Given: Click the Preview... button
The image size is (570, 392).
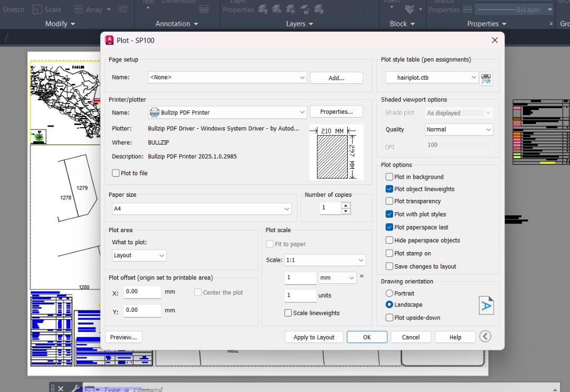Looking at the screenshot, I should pos(123,337).
